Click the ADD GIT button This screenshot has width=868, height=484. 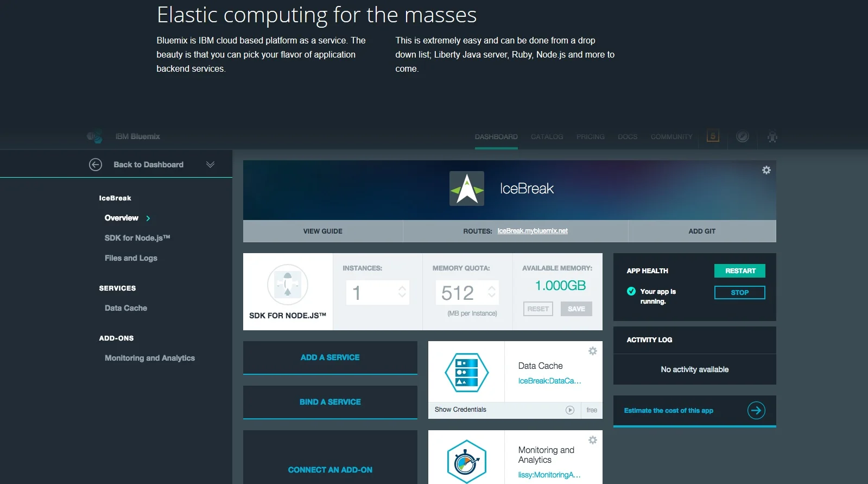pyautogui.click(x=702, y=231)
